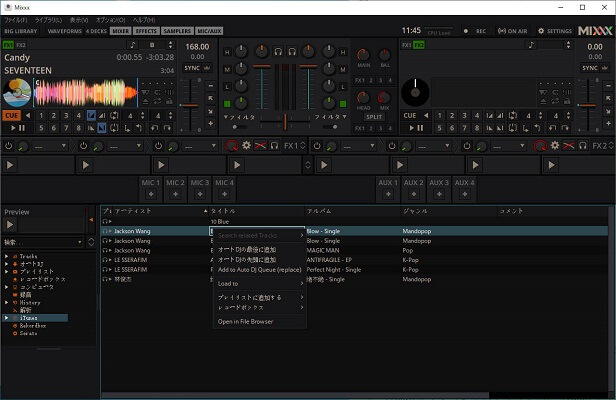
Task: Toggle the MIXER skin section tab
Action: (121, 31)
